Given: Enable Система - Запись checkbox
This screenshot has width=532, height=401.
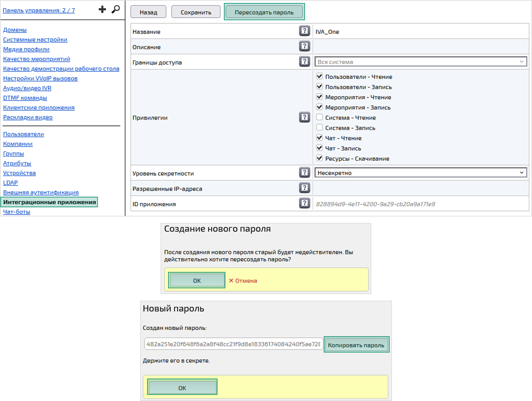Looking at the screenshot, I should point(319,127).
